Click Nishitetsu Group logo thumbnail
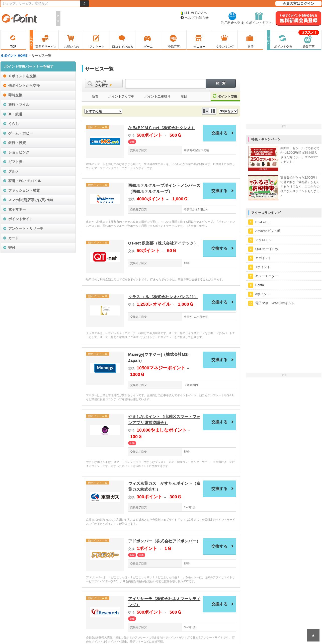The height and width of the screenshot is (644, 322). 105,199
